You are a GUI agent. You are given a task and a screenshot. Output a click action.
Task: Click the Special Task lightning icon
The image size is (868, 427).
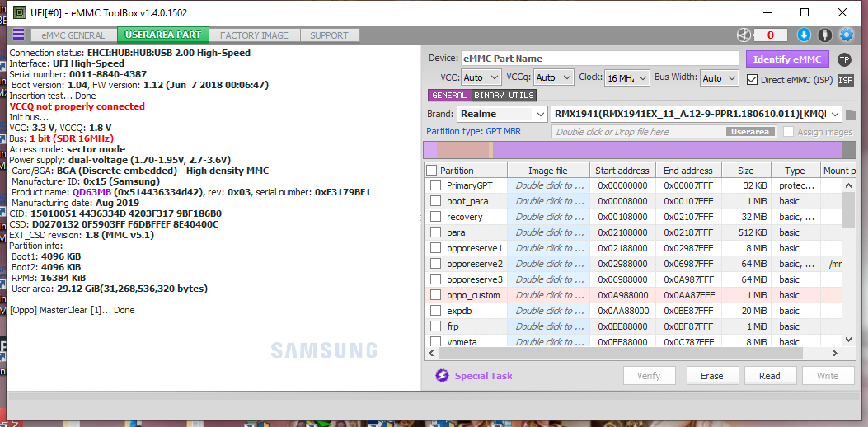pos(442,376)
